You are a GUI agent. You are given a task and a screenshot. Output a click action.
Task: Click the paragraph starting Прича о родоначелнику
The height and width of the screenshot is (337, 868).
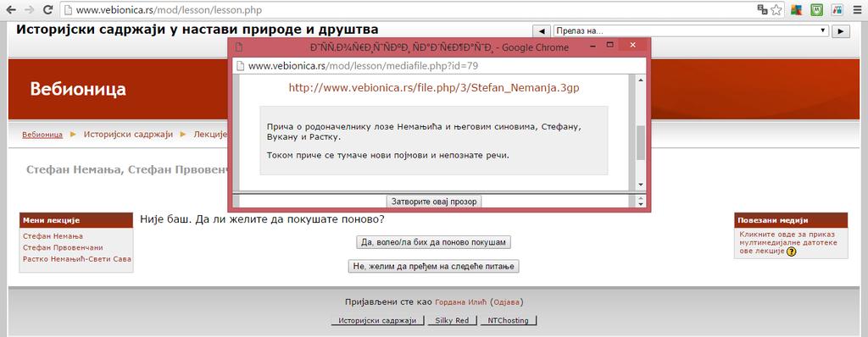[x=424, y=132]
